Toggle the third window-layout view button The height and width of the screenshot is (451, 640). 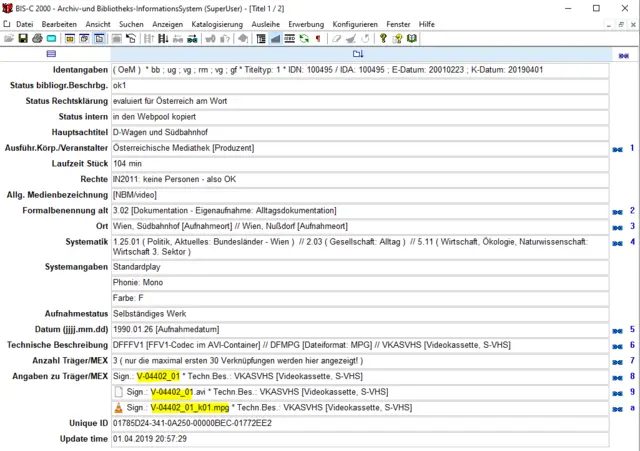coord(99,39)
